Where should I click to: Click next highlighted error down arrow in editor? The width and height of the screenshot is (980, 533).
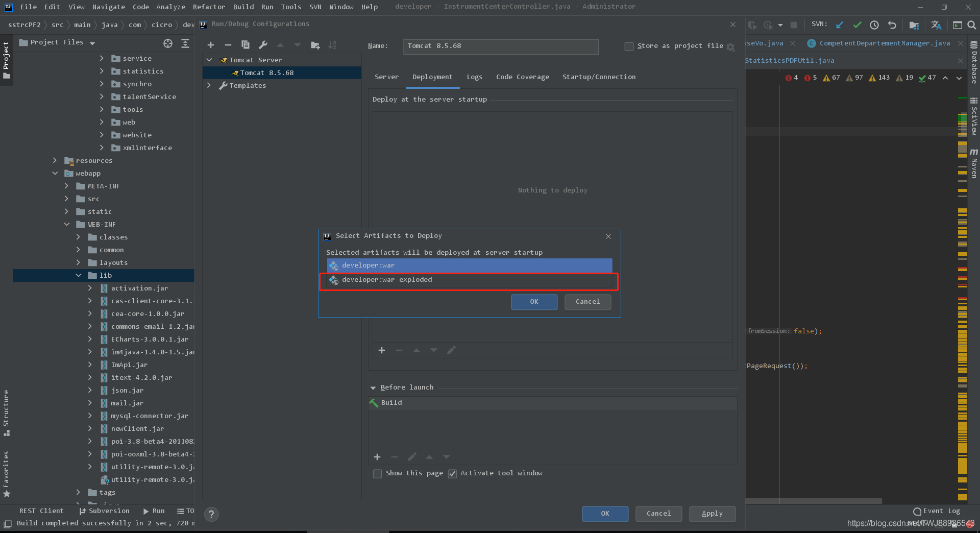click(959, 78)
